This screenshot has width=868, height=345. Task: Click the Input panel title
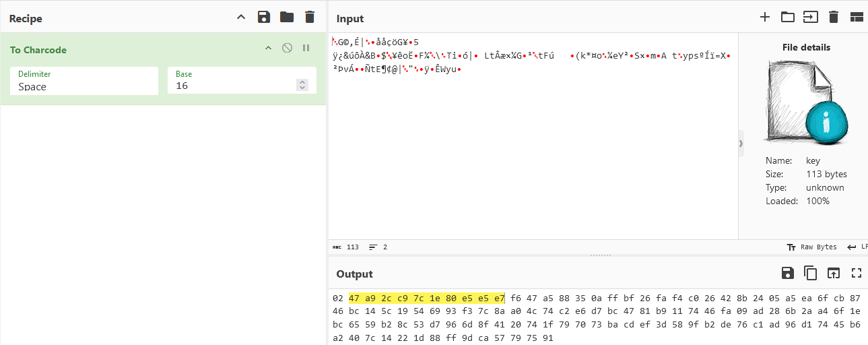[x=350, y=18]
